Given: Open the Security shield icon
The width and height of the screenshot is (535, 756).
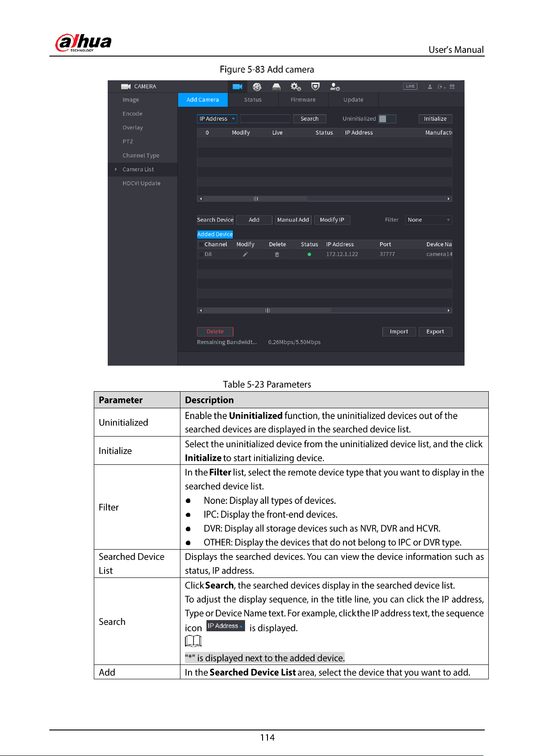Looking at the screenshot, I should 316,87.
